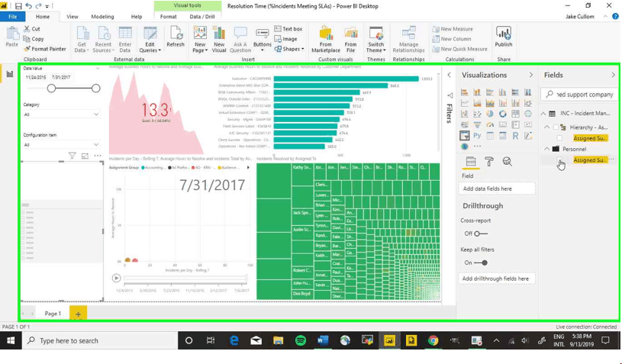
Task: Switch to the Modeling ribbon tab
Action: pos(102,17)
